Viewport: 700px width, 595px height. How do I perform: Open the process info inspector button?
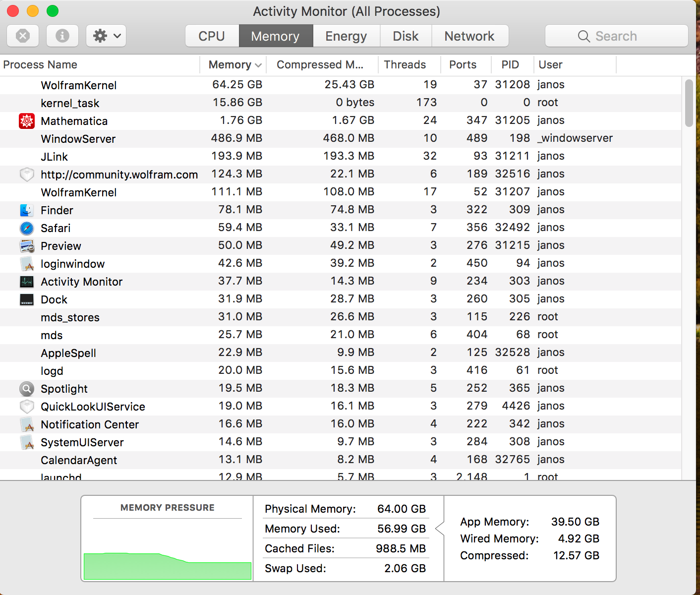coord(62,36)
